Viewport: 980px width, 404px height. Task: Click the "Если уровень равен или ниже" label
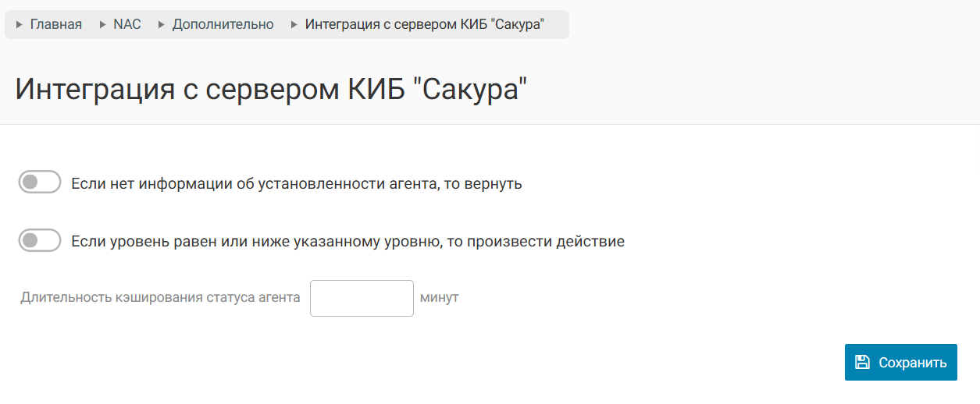tap(347, 242)
